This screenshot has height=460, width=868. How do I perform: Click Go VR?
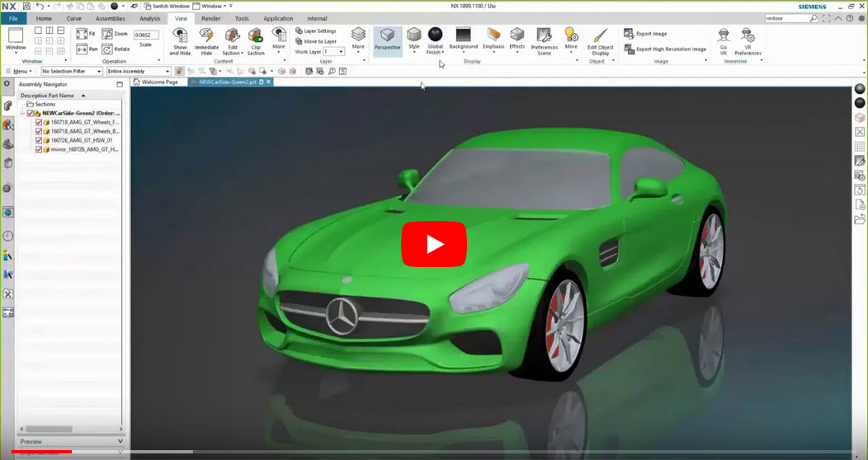tap(723, 41)
